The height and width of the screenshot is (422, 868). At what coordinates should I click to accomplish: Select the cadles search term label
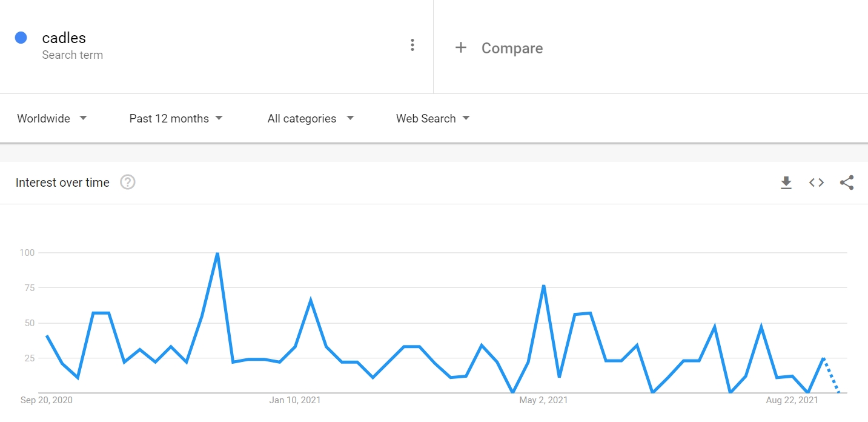(63, 38)
